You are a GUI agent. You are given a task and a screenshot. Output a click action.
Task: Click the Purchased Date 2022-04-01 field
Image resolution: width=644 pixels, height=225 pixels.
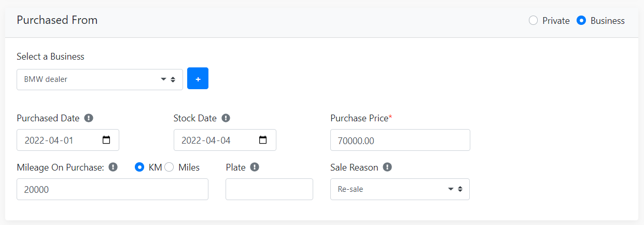pos(68,140)
